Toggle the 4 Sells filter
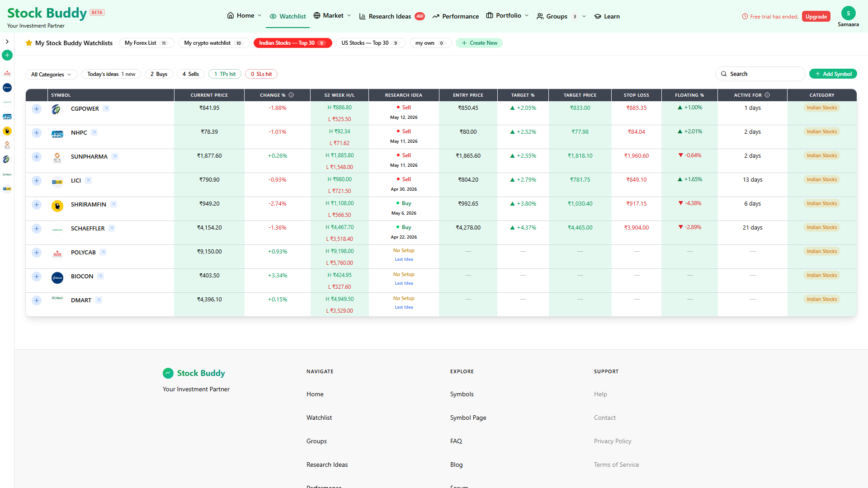The image size is (868, 488). pyautogui.click(x=190, y=74)
